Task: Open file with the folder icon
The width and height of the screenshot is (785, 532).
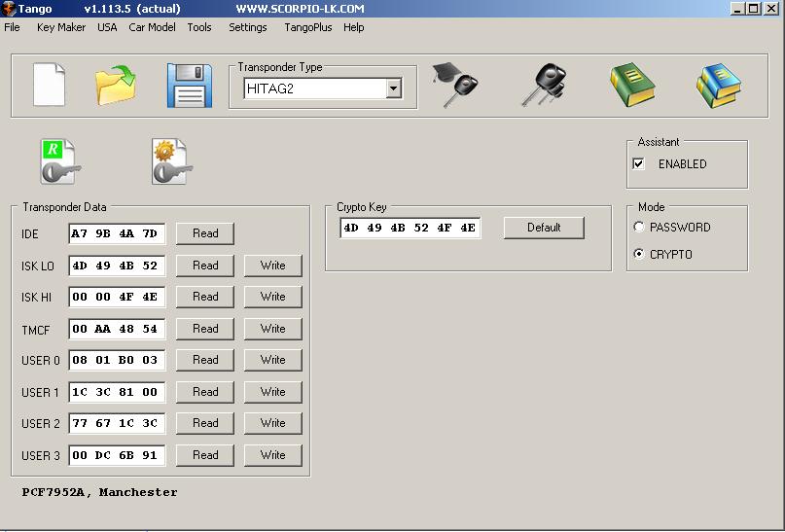Action: [116, 85]
